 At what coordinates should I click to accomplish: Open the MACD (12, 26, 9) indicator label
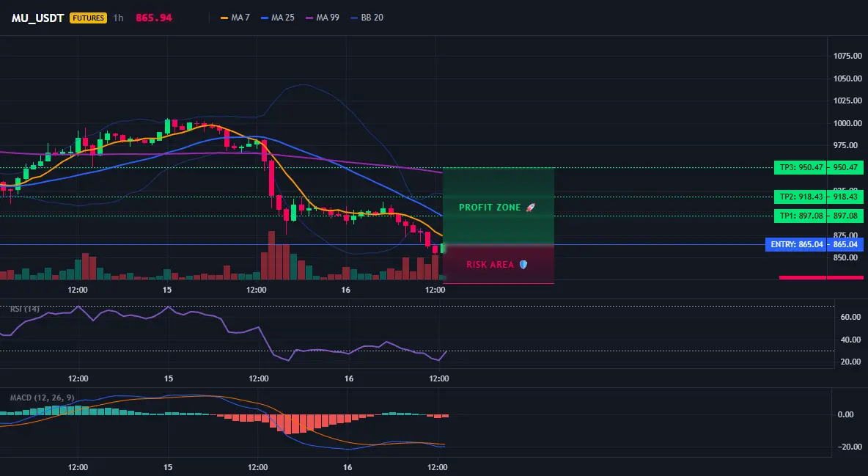42,398
